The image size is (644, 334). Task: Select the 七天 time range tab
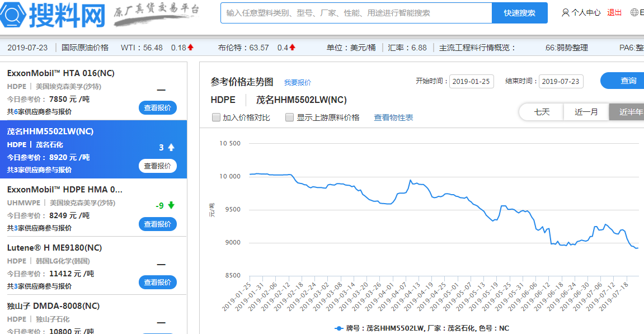click(x=541, y=112)
